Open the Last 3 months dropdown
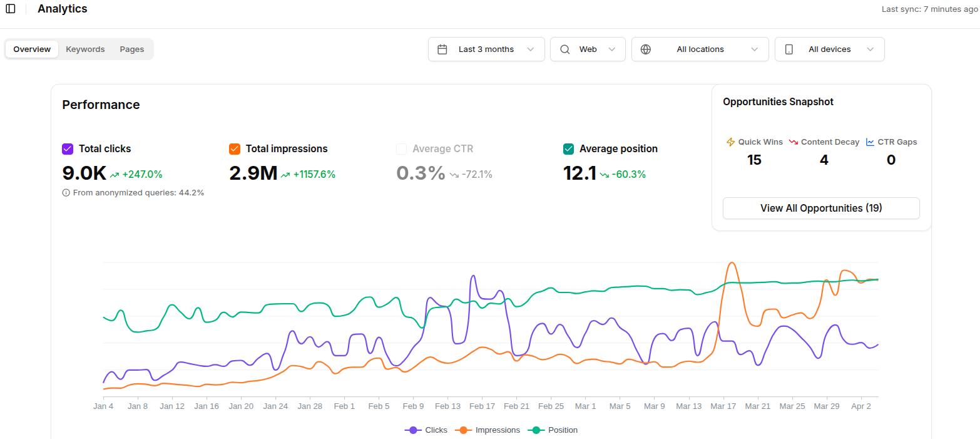This screenshot has width=980, height=439. point(486,49)
